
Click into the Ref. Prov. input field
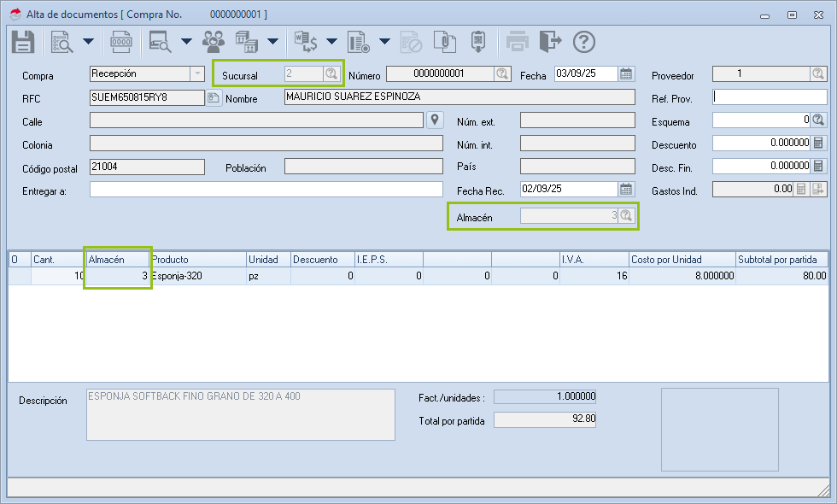(x=769, y=97)
